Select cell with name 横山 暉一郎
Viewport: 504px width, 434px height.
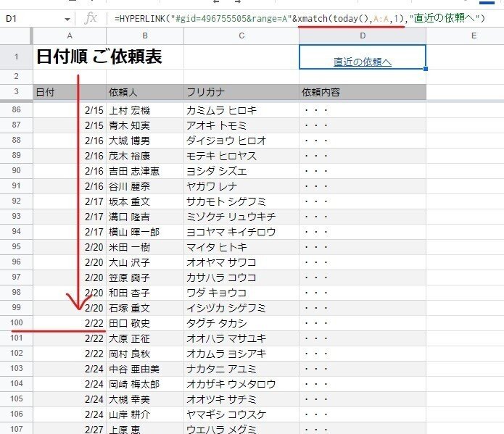click(x=145, y=232)
